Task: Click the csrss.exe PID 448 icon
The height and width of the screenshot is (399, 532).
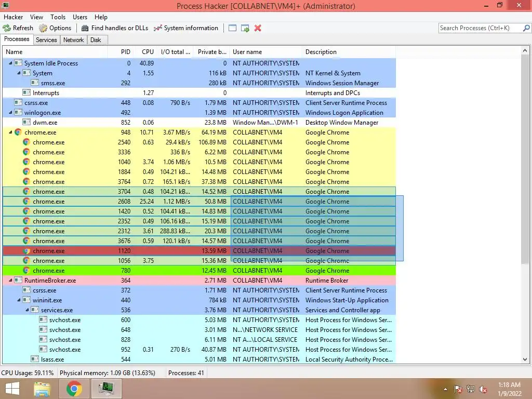Action: coord(18,102)
